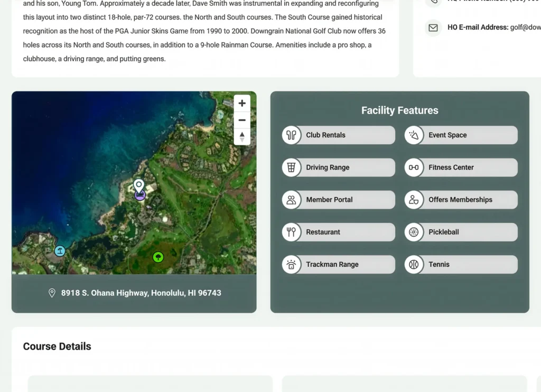Click the Offers Memberships icon
Image resolution: width=541 pixels, height=392 pixels.
pos(414,200)
